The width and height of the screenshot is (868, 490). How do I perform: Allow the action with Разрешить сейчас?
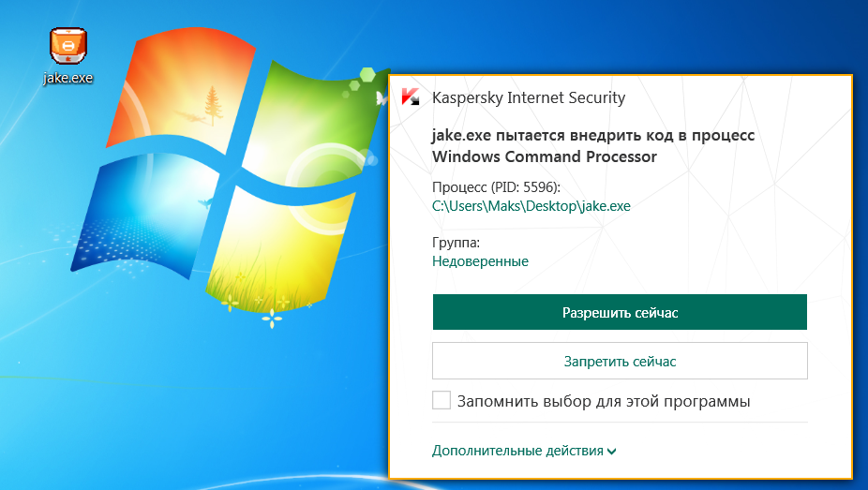click(x=620, y=312)
